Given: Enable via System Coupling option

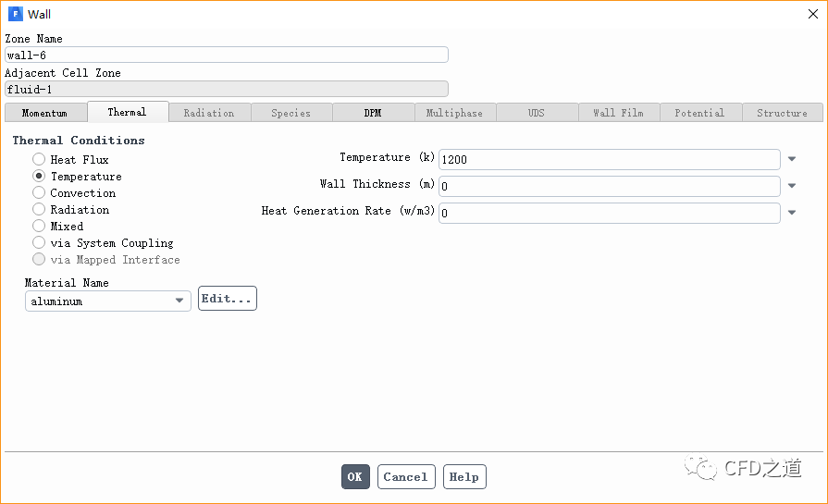Looking at the screenshot, I should 39,243.
